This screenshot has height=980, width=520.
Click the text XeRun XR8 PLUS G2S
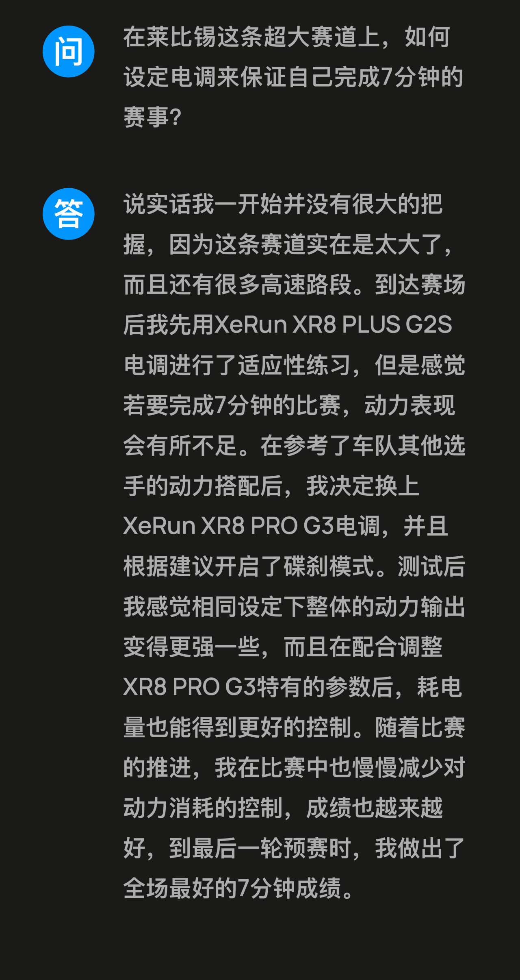click(333, 324)
